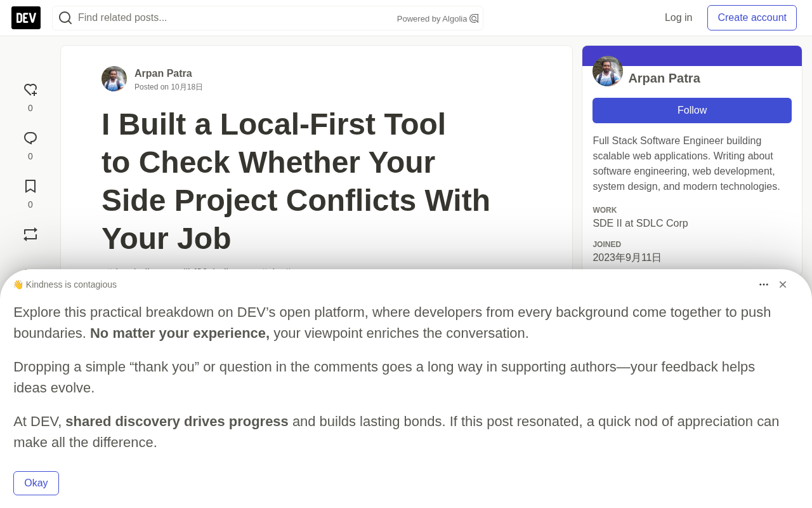Image resolution: width=812 pixels, height=508 pixels.
Task: Click the Powered by Algolia text
Action: click(x=432, y=19)
